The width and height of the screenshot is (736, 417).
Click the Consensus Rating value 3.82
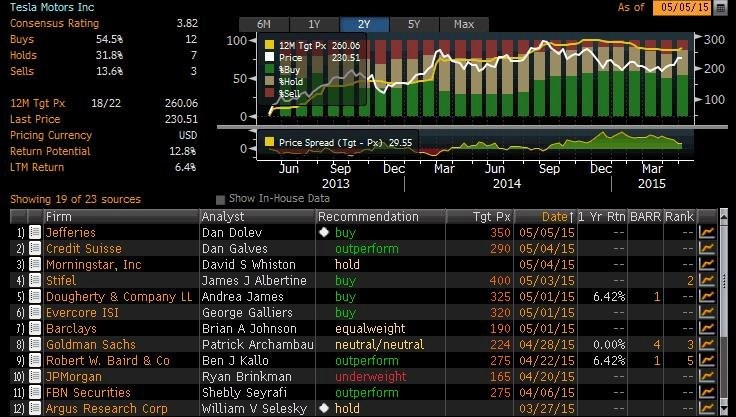coord(187,23)
